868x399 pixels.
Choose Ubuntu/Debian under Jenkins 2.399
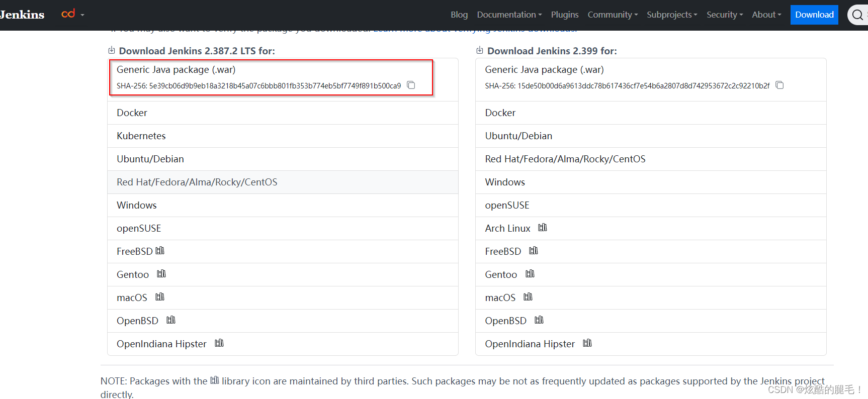651,136
